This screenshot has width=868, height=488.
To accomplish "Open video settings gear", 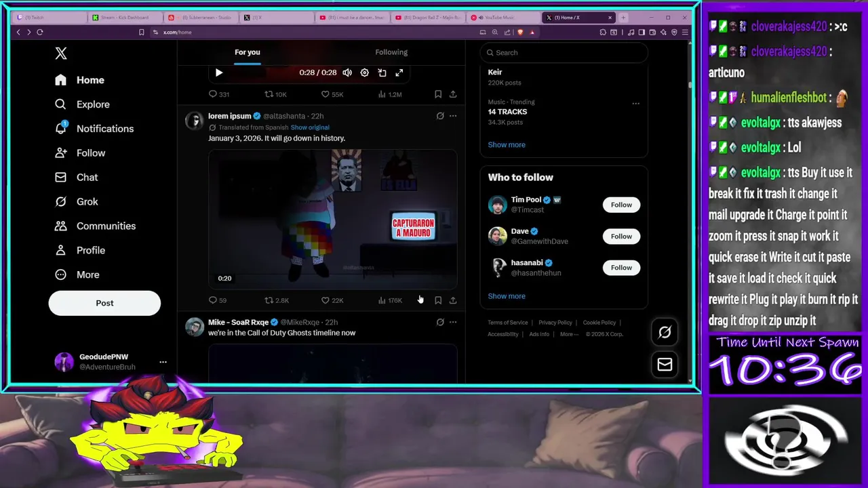I will [x=365, y=73].
